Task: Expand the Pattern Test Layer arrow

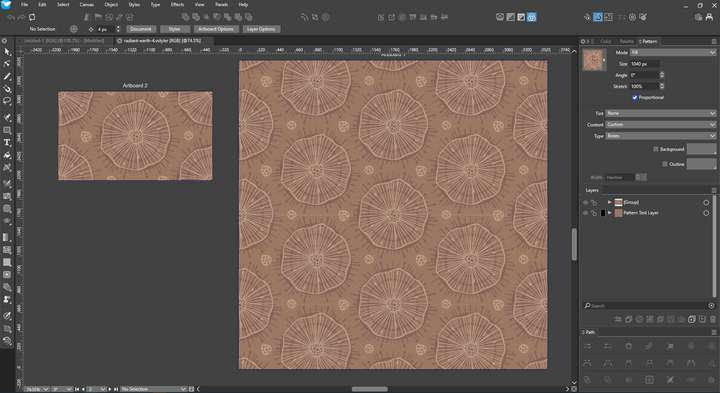Action: (610, 213)
